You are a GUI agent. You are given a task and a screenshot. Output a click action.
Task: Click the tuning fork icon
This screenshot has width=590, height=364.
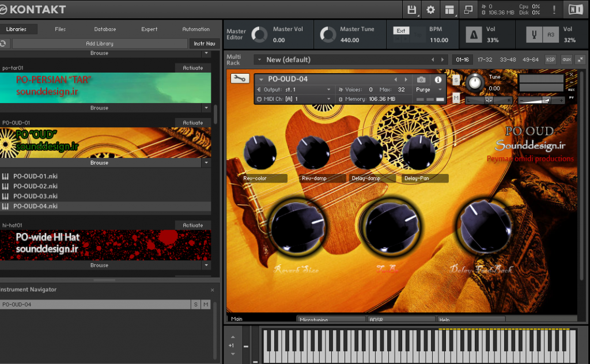(x=534, y=35)
